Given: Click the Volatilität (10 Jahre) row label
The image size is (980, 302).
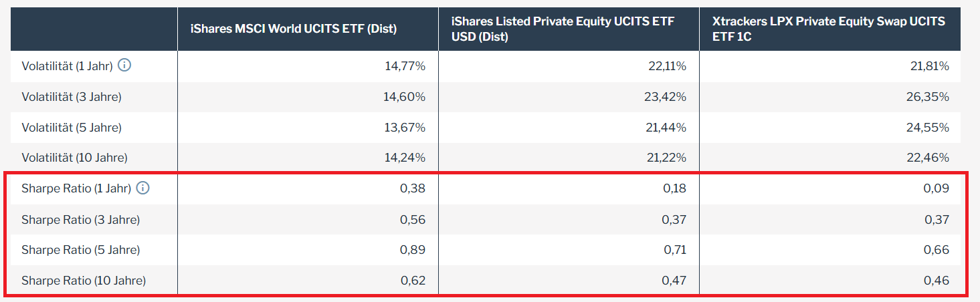Looking at the screenshot, I should pos(74,158).
